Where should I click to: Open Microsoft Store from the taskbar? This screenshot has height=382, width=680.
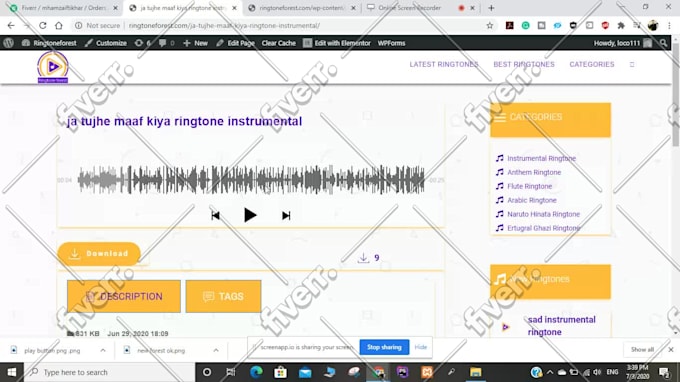click(x=280, y=372)
